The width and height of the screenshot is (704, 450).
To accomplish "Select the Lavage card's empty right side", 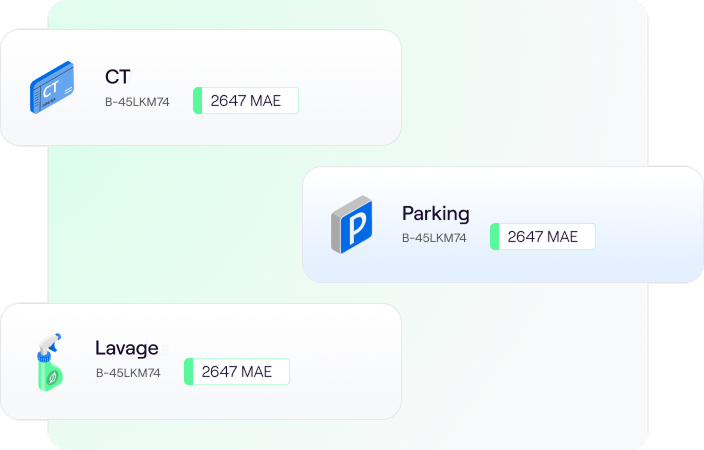I will pyautogui.click(x=345, y=361).
